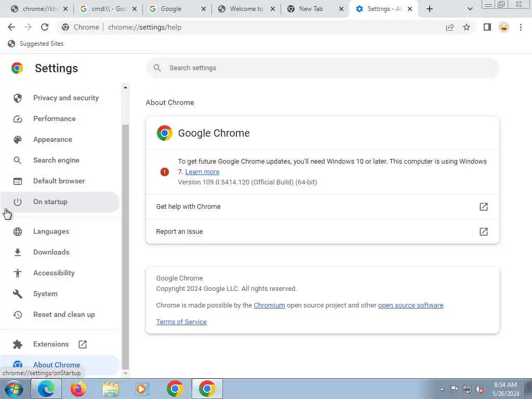Click the Appearance palette icon

pos(18,139)
